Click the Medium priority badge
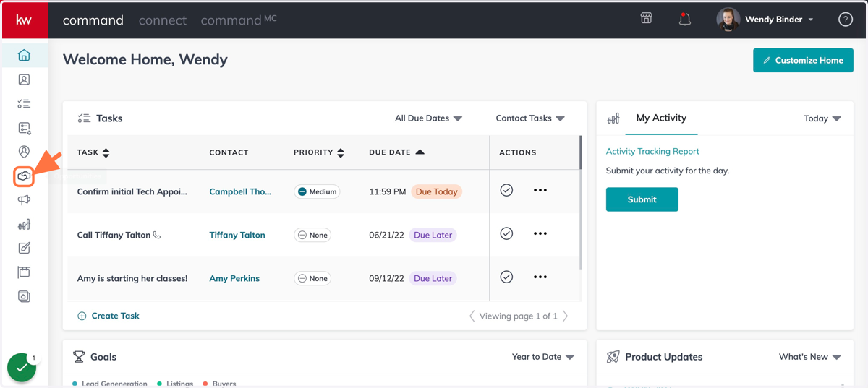This screenshot has width=868, height=388. (318, 191)
